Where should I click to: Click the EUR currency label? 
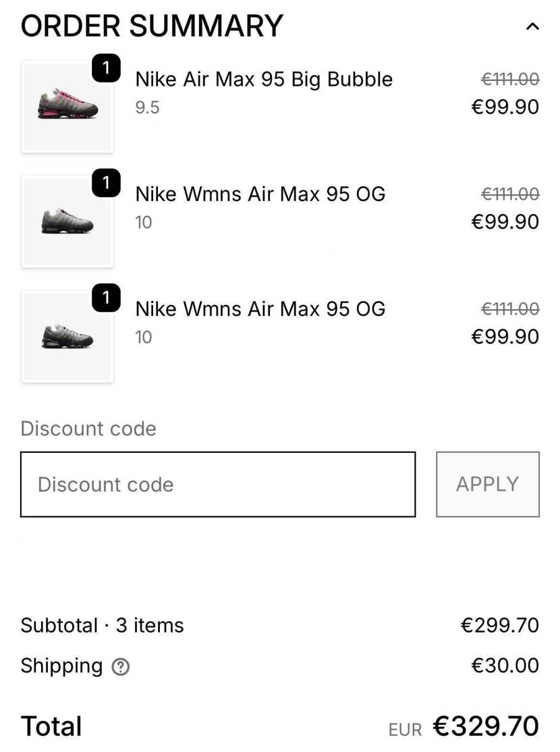[x=405, y=730]
